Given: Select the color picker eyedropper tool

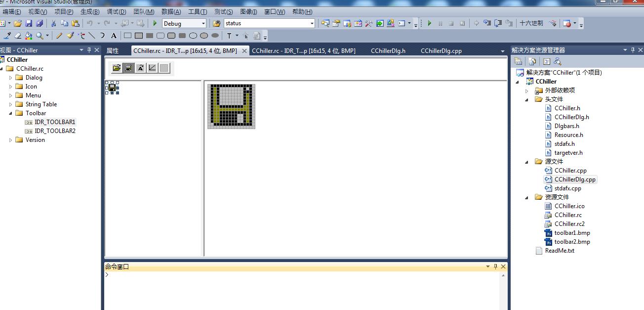Looking at the screenshot, I should coord(7,36).
